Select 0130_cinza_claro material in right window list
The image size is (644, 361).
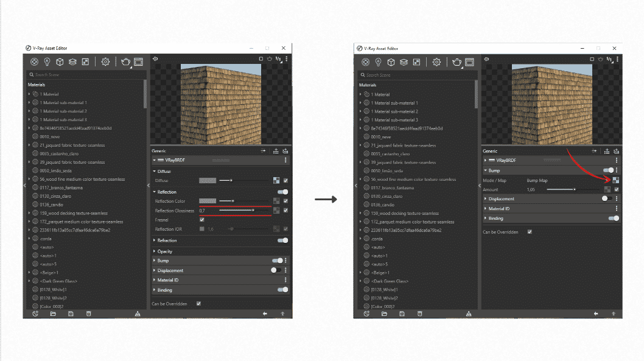point(387,197)
